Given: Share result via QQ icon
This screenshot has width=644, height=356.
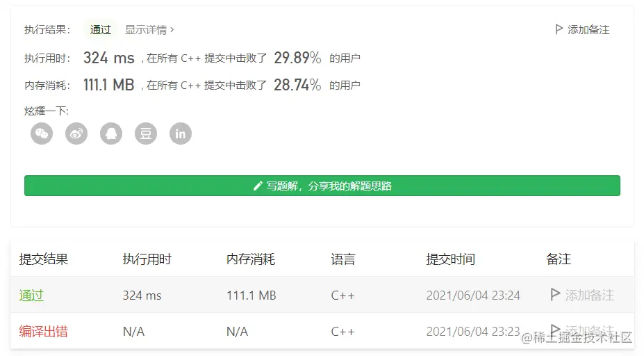Looking at the screenshot, I should pos(111,133).
